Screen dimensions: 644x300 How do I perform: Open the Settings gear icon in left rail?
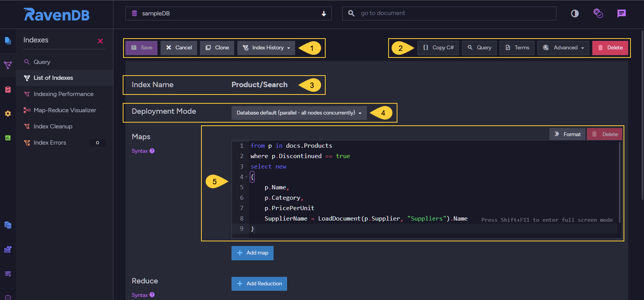click(8, 114)
